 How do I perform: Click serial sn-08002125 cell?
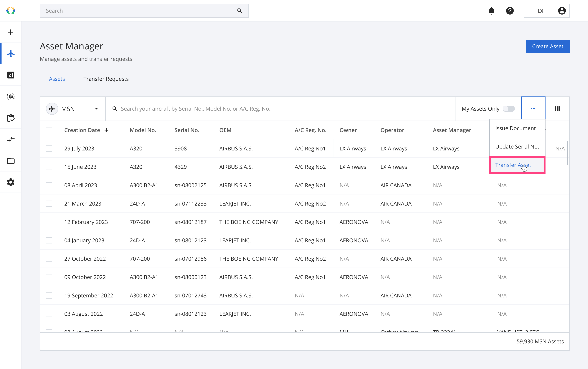click(x=190, y=185)
